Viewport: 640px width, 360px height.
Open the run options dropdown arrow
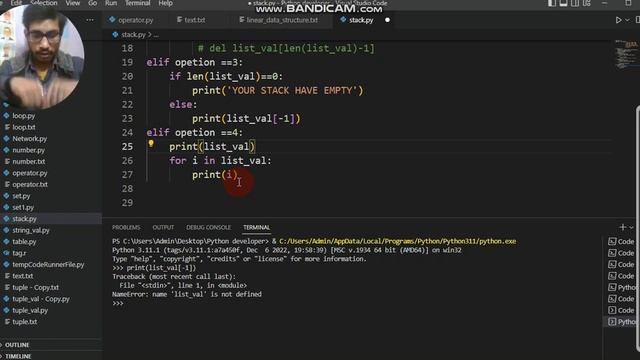click(x=627, y=20)
